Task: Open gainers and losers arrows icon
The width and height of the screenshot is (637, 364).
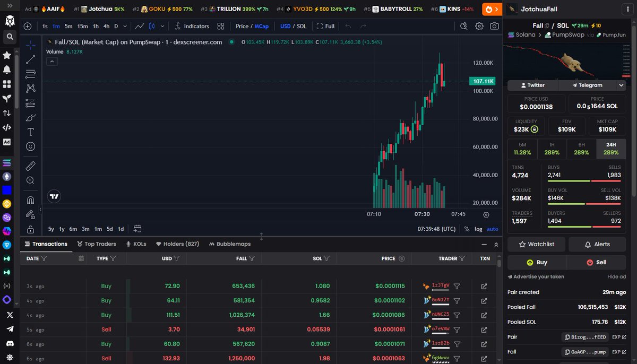Action: 7,113
